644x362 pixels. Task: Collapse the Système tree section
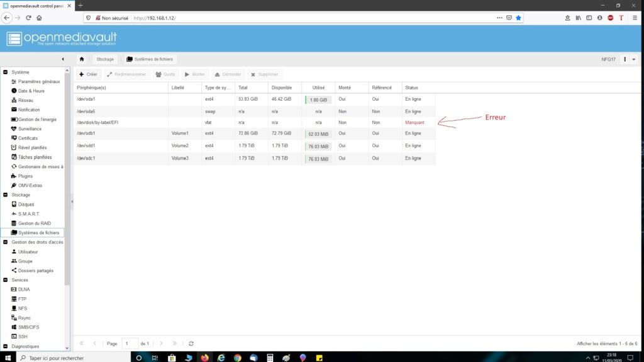[x=5, y=72]
